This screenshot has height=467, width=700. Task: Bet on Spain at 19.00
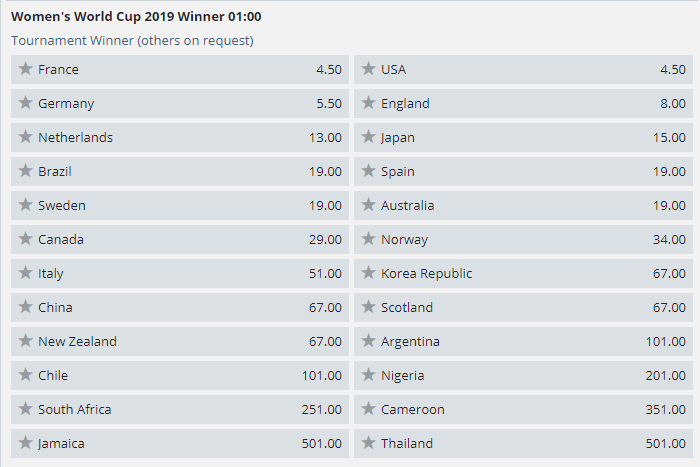click(x=668, y=171)
